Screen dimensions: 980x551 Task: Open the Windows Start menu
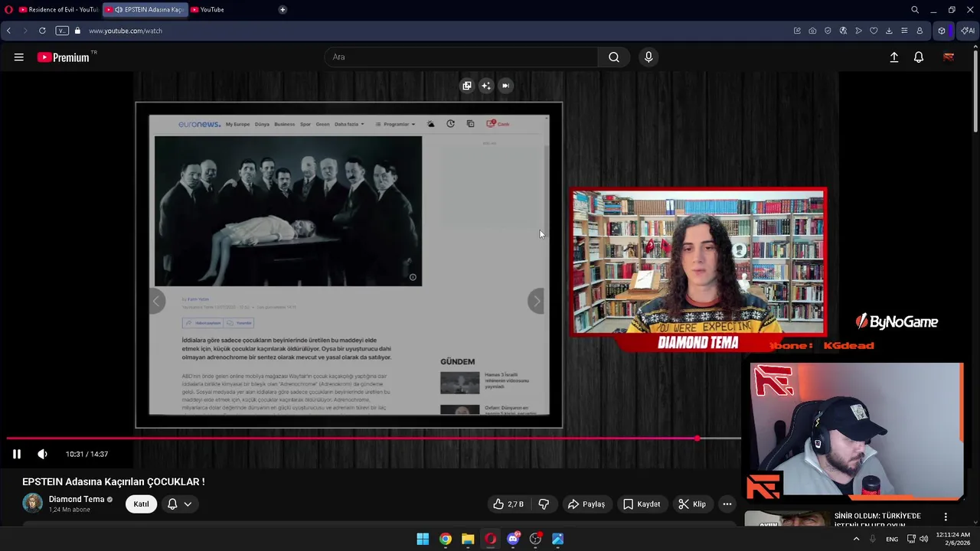tap(423, 539)
